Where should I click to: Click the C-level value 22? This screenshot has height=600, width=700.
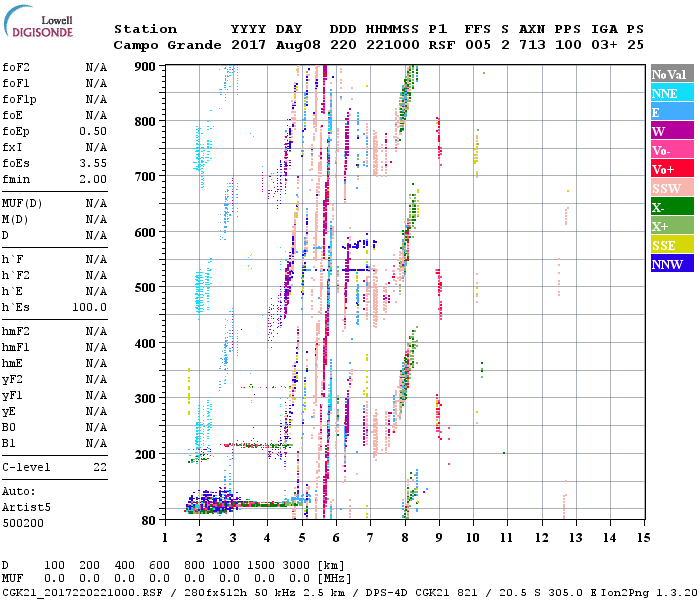click(98, 467)
